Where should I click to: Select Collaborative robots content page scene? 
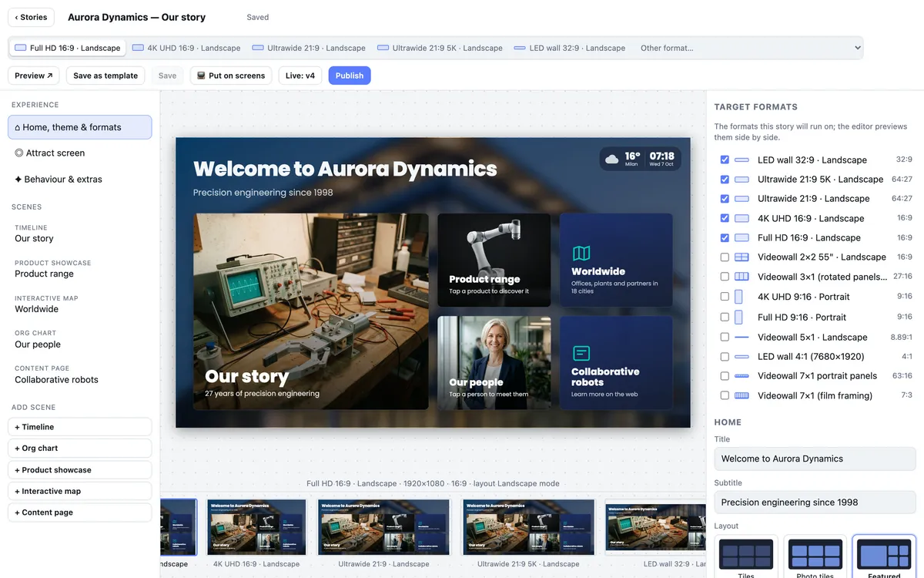(x=79, y=375)
